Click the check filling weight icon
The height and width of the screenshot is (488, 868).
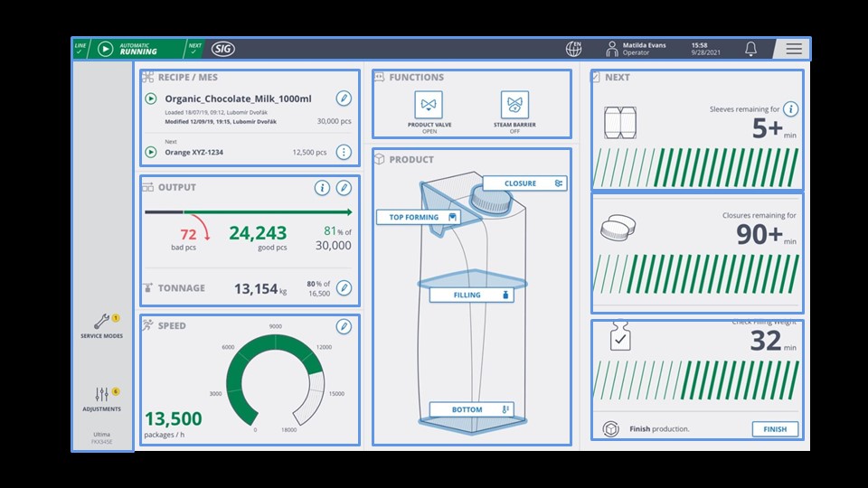620,335
